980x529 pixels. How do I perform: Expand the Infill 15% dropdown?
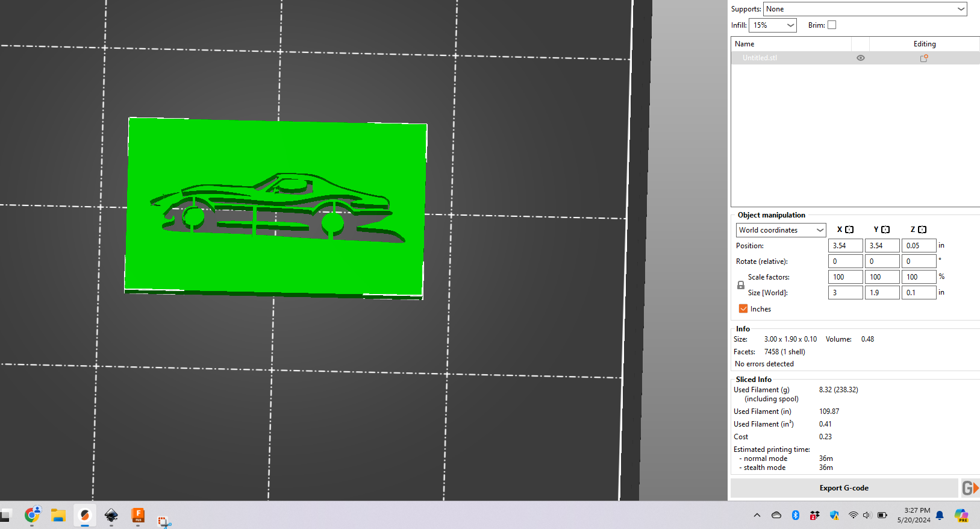(x=773, y=25)
